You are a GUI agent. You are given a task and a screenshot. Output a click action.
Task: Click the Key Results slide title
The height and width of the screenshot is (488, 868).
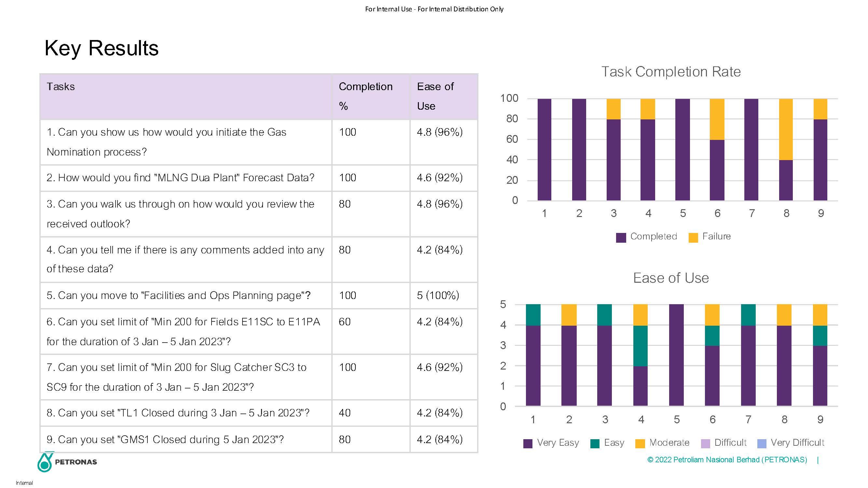pyautogui.click(x=102, y=48)
